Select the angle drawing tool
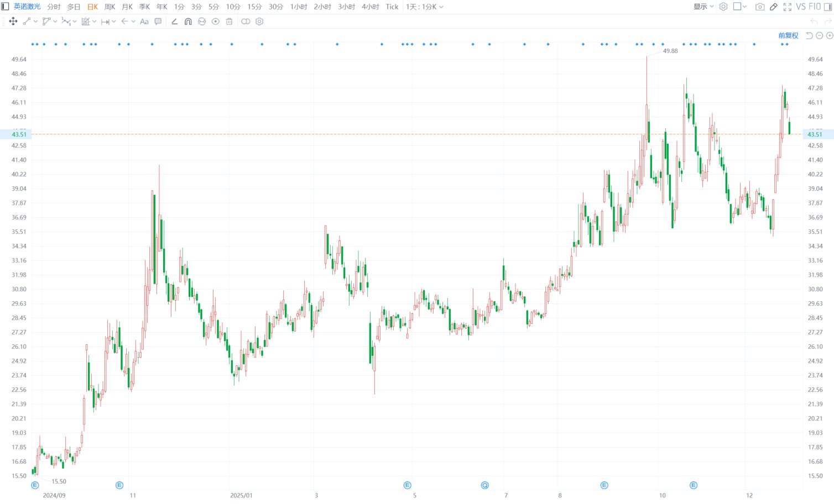834x504 pixels. tap(174, 22)
